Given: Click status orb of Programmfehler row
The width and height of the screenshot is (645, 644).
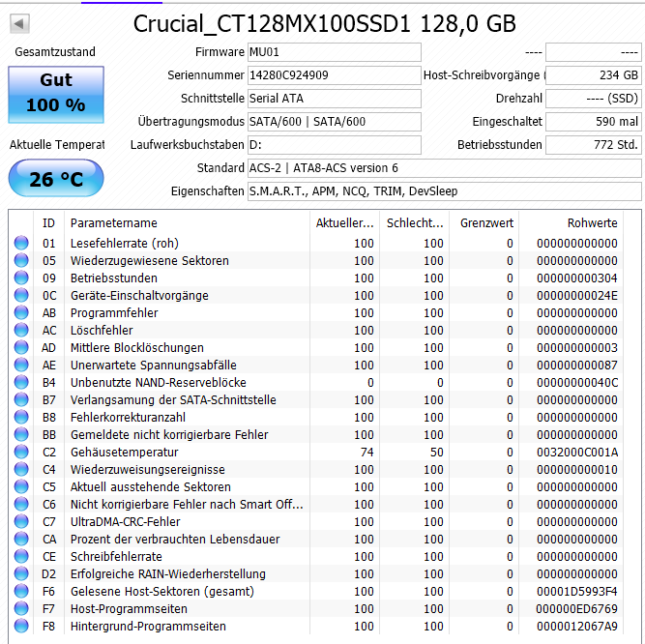Looking at the screenshot, I should pos(21,312).
